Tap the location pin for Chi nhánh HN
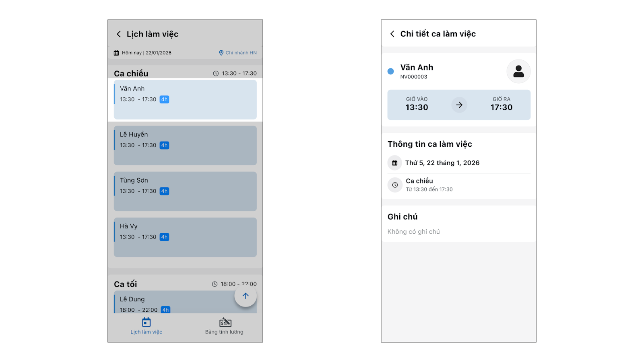The image size is (644, 362). pyautogui.click(x=221, y=53)
